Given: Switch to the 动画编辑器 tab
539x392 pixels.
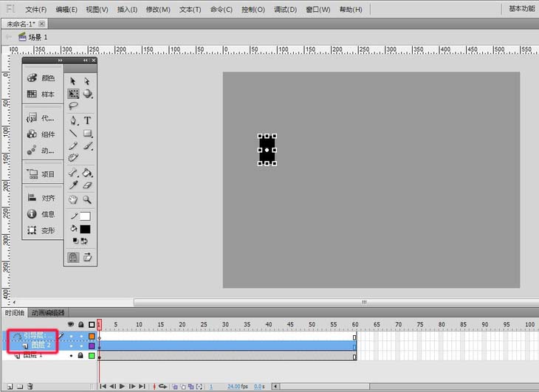Looking at the screenshot, I should (x=48, y=312).
